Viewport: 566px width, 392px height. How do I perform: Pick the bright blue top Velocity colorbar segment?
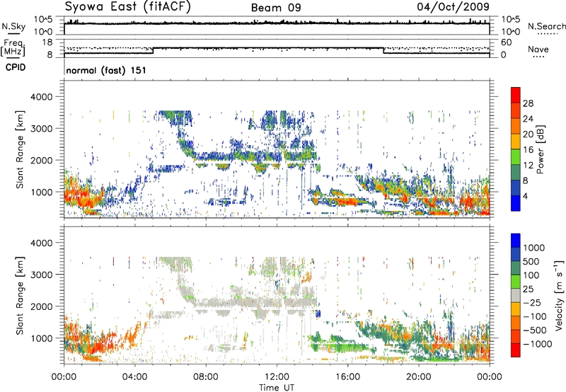(516, 240)
